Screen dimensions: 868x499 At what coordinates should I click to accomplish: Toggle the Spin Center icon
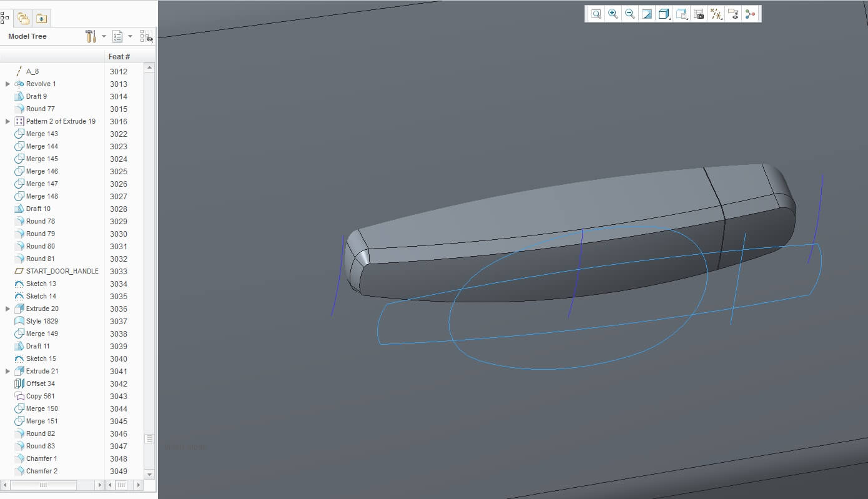pyautogui.click(x=750, y=14)
